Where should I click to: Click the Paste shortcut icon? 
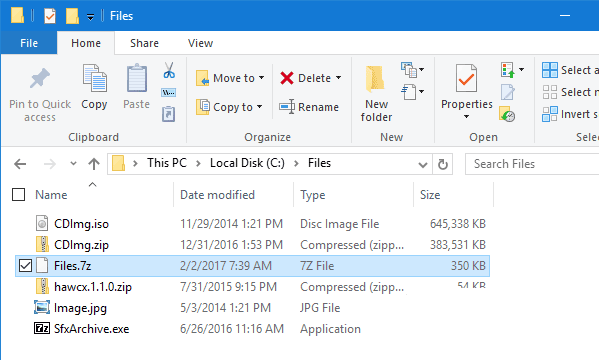[x=168, y=114]
